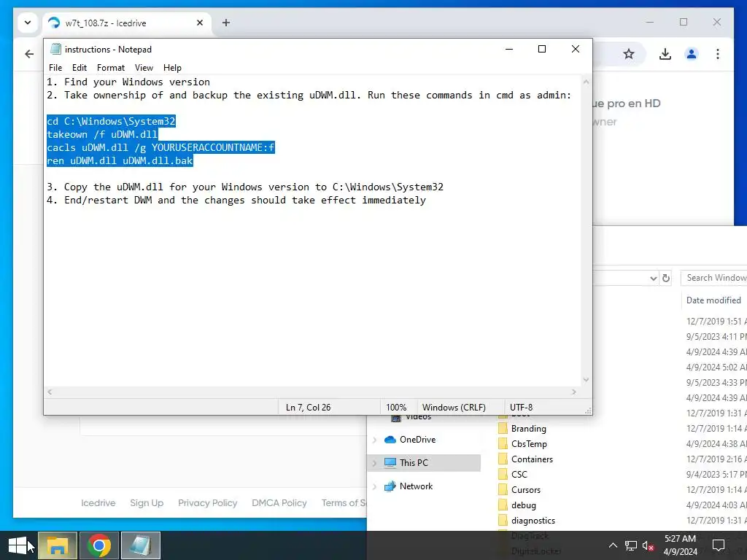Go back in Chrome browser
This screenshot has width=747, height=560.
[x=29, y=54]
